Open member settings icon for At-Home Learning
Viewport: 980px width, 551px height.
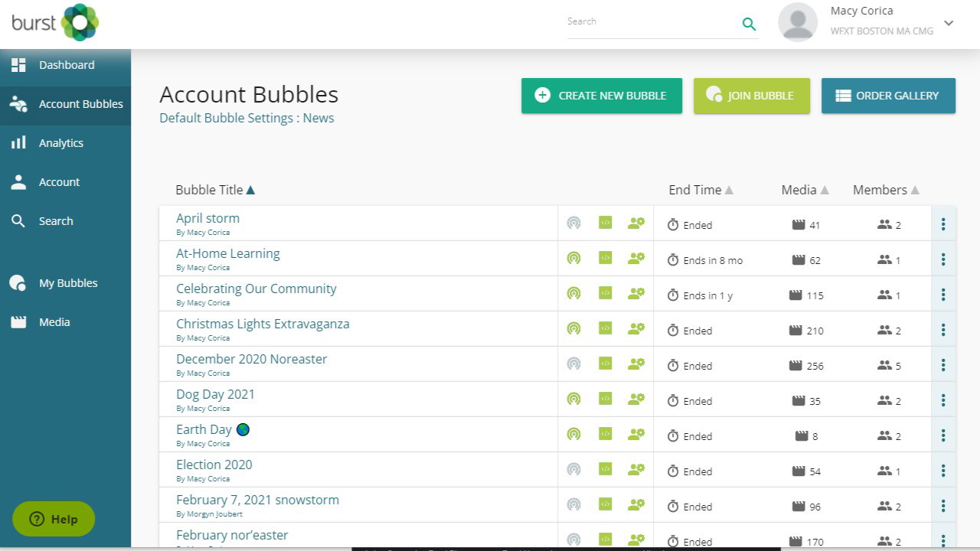(635, 259)
